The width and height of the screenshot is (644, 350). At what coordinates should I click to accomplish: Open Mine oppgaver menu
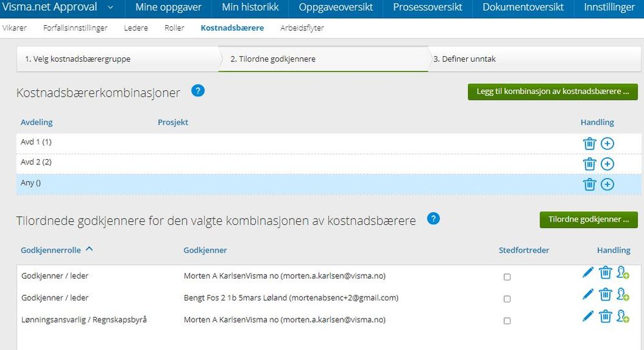pyautogui.click(x=168, y=7)
